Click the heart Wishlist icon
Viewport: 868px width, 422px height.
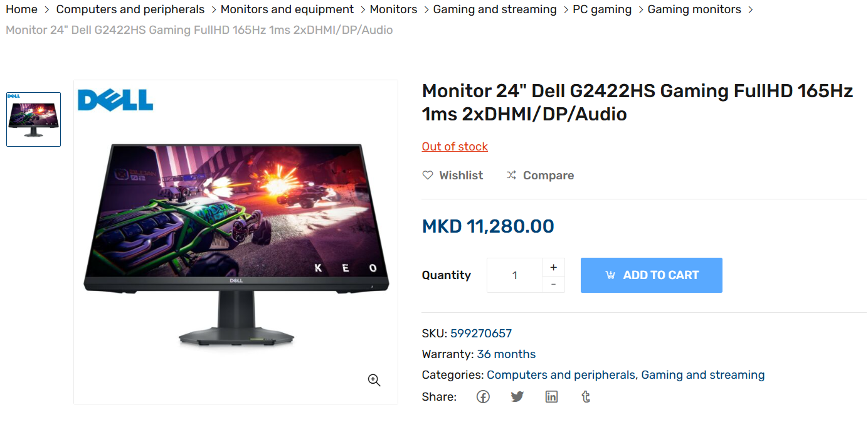click(x=428, y=176)
